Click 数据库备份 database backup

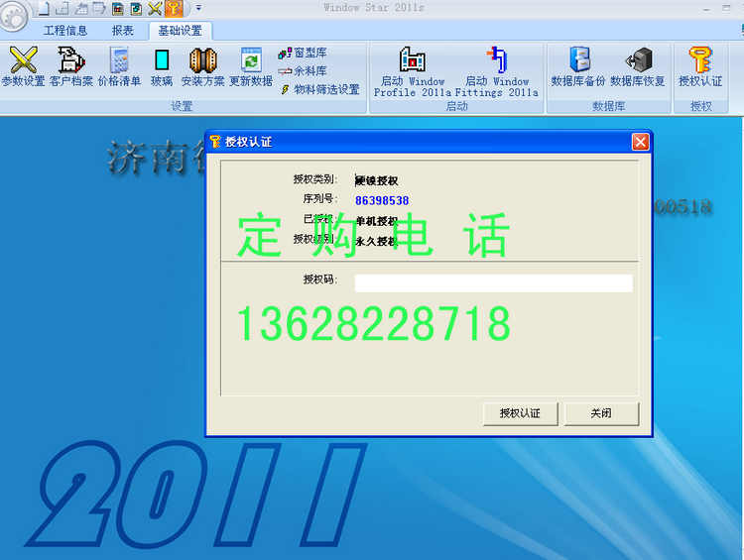pos(578,66)
